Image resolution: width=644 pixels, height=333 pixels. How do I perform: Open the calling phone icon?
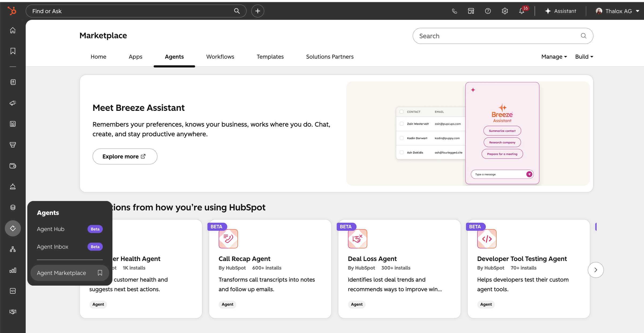454,11
